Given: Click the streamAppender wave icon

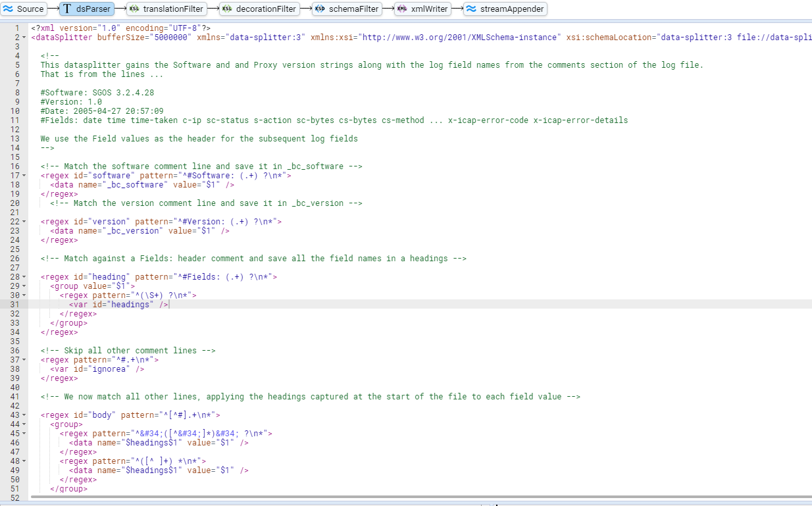Looking at the screenshot, I should [471, 9].
